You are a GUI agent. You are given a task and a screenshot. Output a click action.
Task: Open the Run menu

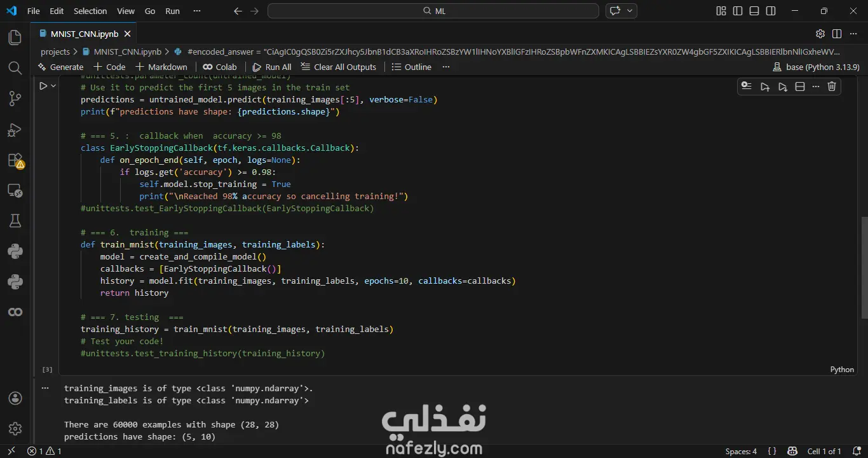click(x=172, y=11)
